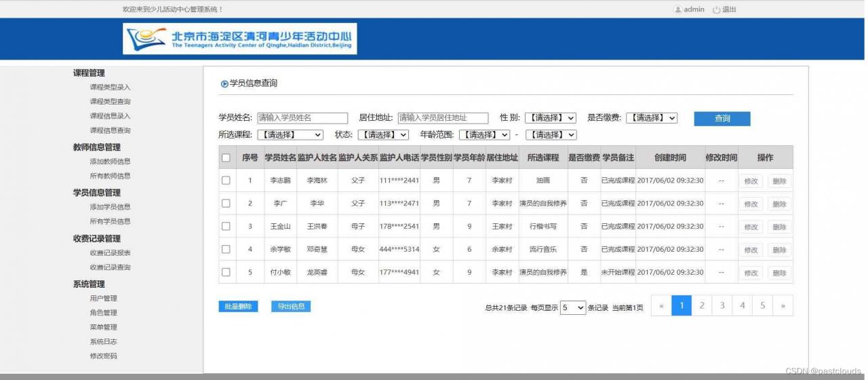Click 修改 for 付小敏
Viewport: 868px width, 380px height.
pos(751,273)
